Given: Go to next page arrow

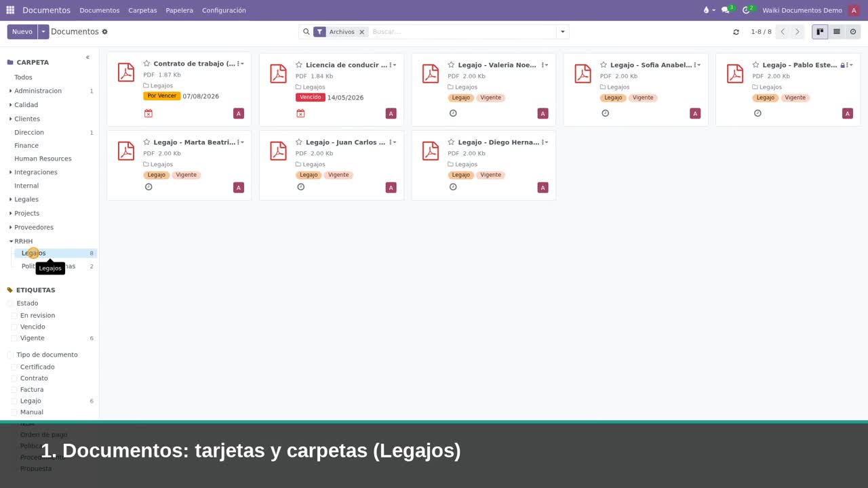Looking at the screenshot, I should 797,32.
